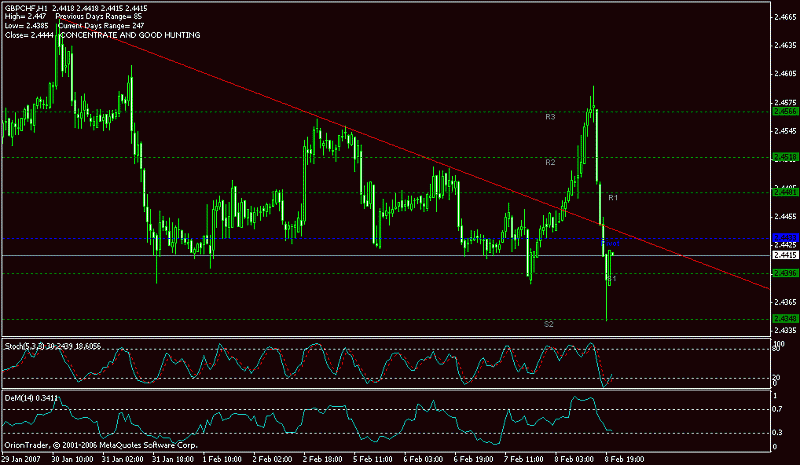Image resolution: width=800 pixels, height=465 pixels.
Task: Click 0.7 on the DeMarker scale
Action: 778,409
